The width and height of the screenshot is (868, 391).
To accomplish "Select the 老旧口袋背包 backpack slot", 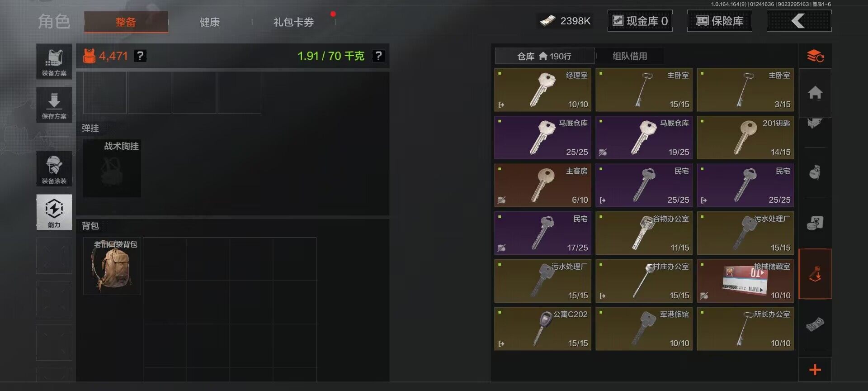I will click(x=112, y=266).
